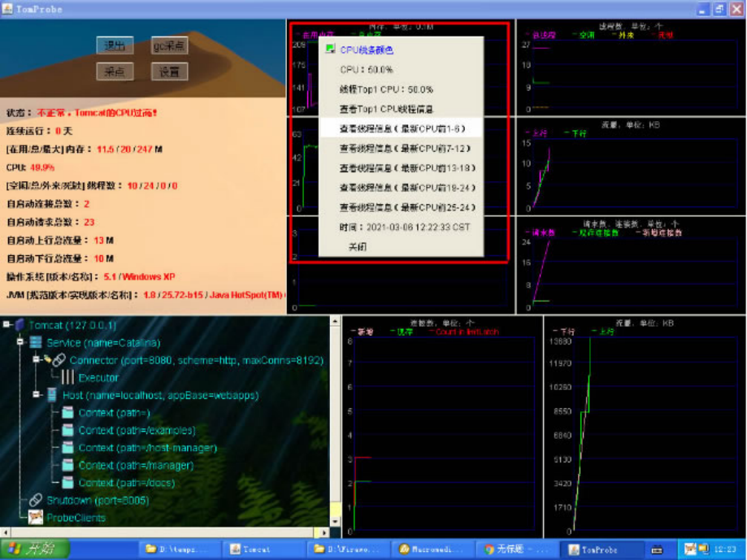The width and height of the screenshot is (747, 560).
Task: Click the CPU: 50.0% menu entry
Action: click(401, 70)
